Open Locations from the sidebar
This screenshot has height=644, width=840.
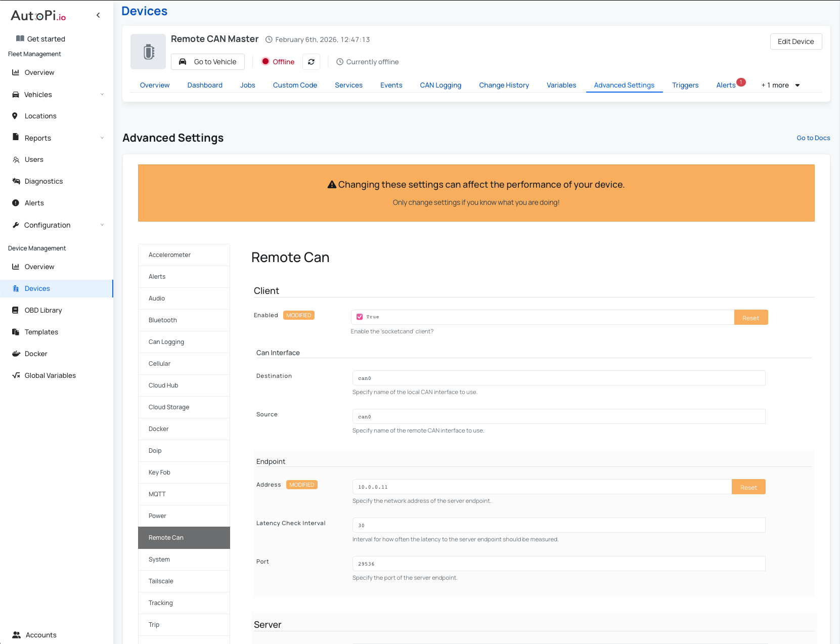[x=40, y=116]
